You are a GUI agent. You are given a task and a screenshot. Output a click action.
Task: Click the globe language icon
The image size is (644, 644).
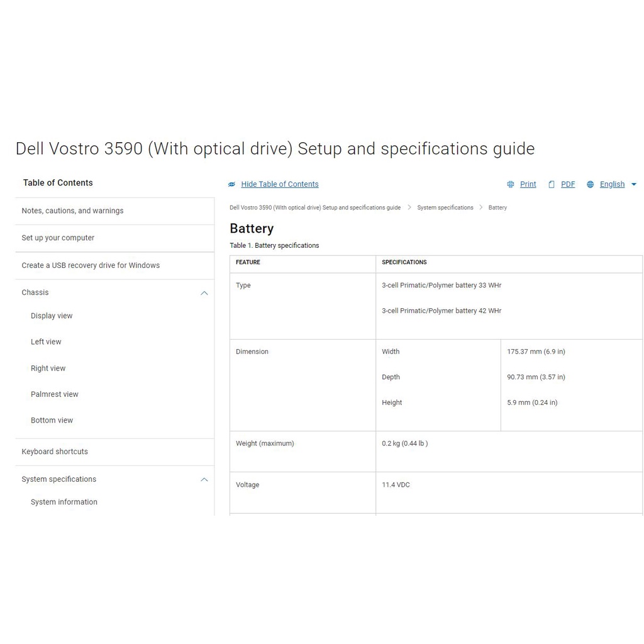coord(590,184)
